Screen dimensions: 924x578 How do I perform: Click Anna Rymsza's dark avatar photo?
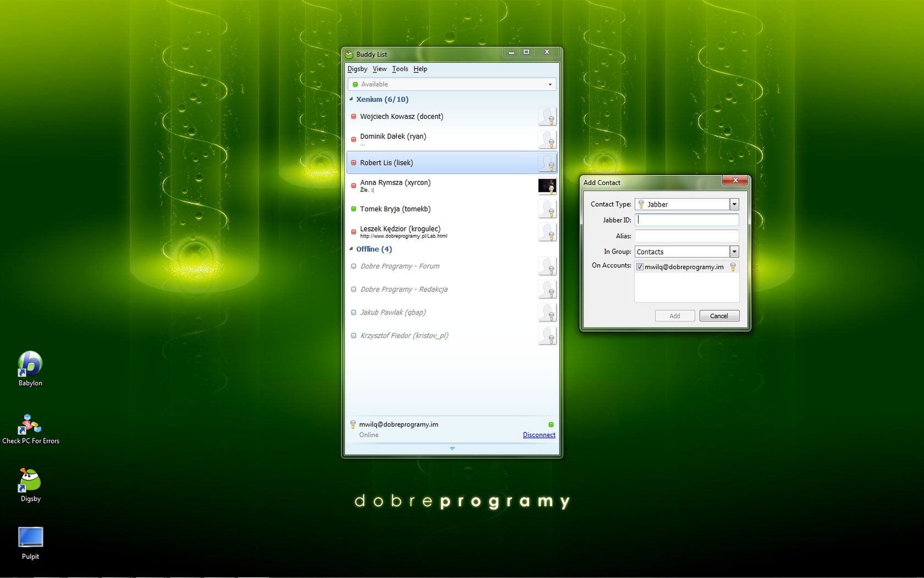tap(547, 186)
